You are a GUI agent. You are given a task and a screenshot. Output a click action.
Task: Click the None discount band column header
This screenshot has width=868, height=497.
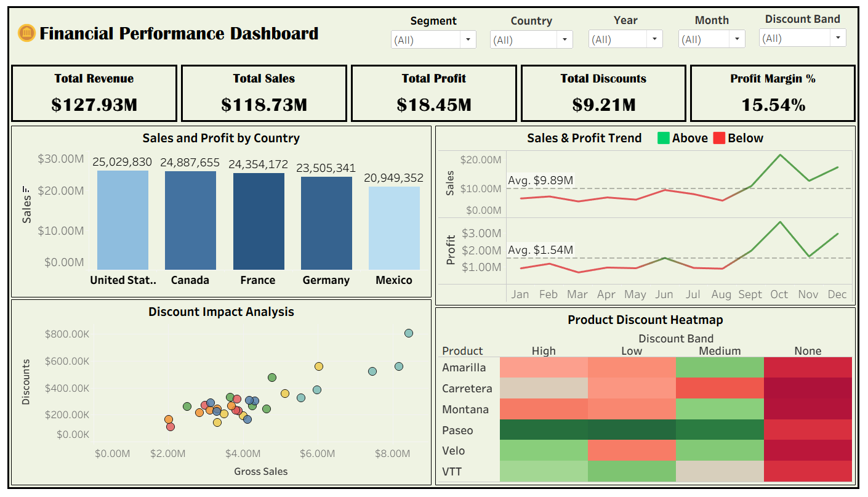click(808, 351)
